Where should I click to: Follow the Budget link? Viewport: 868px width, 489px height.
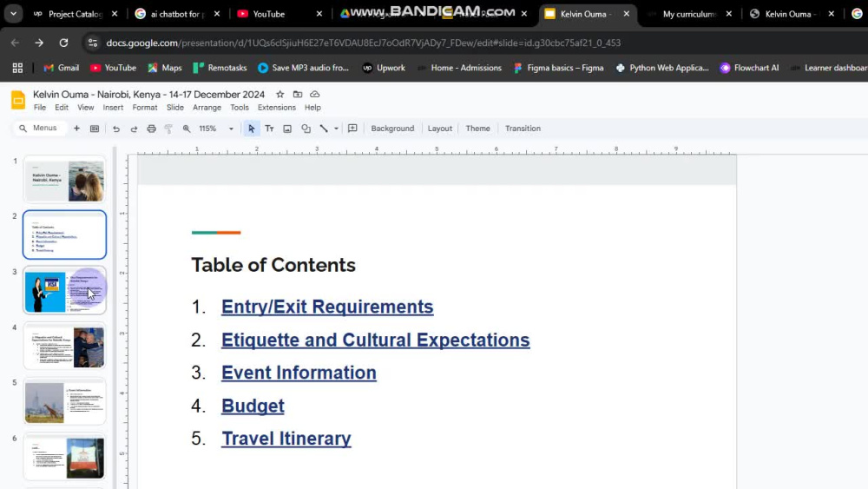click(253, 406)
